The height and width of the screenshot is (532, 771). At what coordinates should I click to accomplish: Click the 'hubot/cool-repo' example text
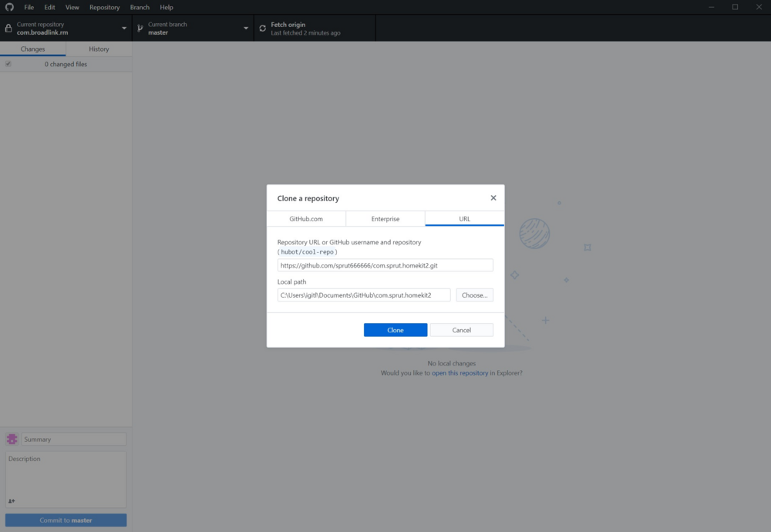point(308,252)
